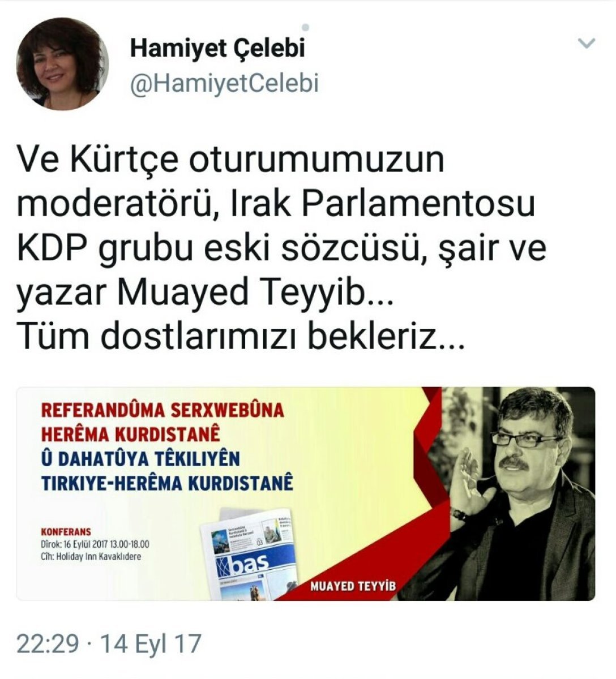Viewport: 616px width, 679px height.
Task: Click the Tüm dostlarımızı bekleriz sentence
Action: point(241,337)
